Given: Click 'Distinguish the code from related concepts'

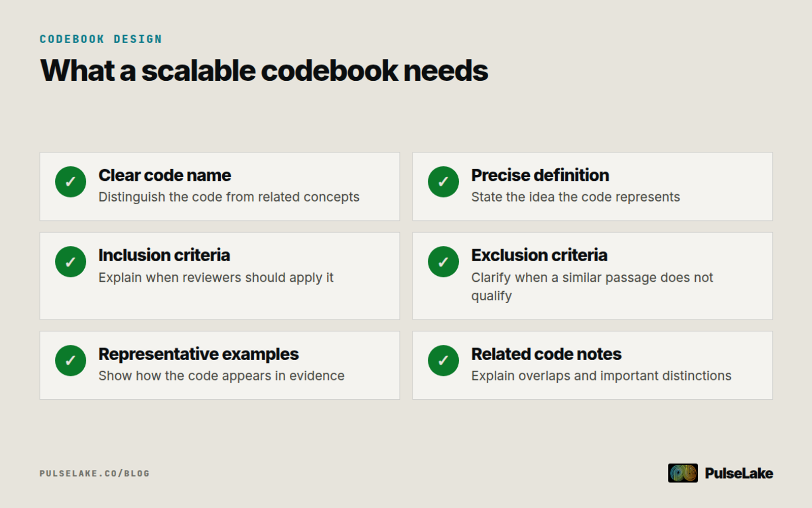Looking at the screenshot, I should pos(229,197).
